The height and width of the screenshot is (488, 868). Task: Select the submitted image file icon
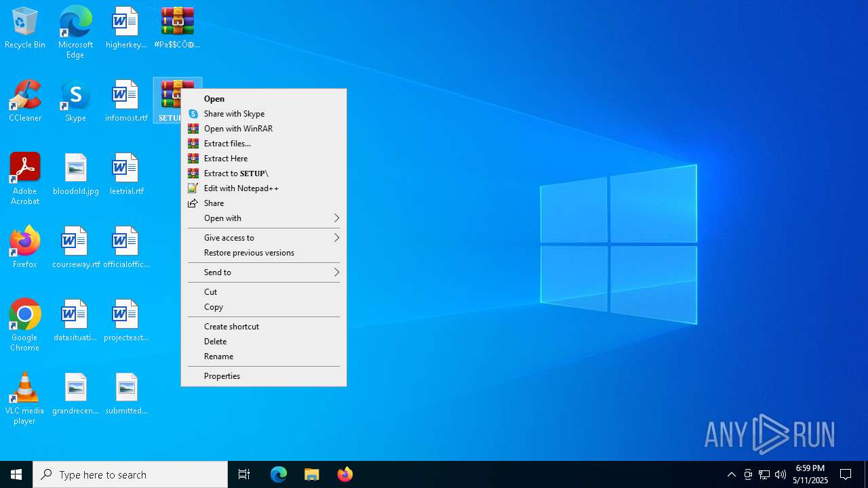tap(126, 394)
